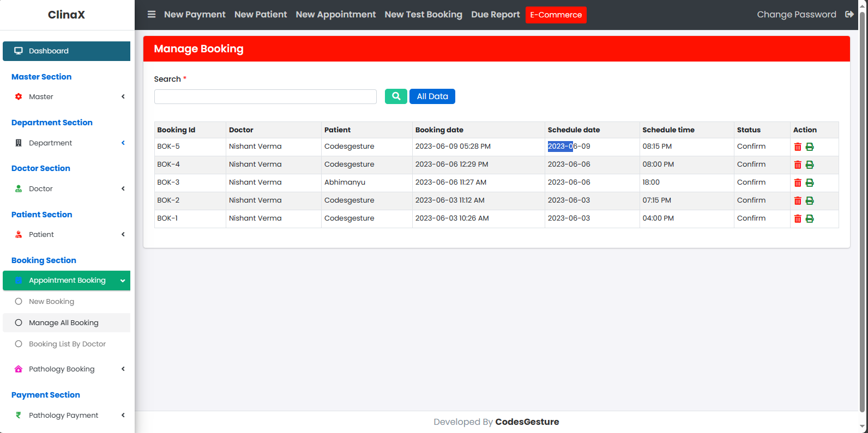Expand the Department menu arrow
This screenshot has height=433, width=868.
[123, 143]
